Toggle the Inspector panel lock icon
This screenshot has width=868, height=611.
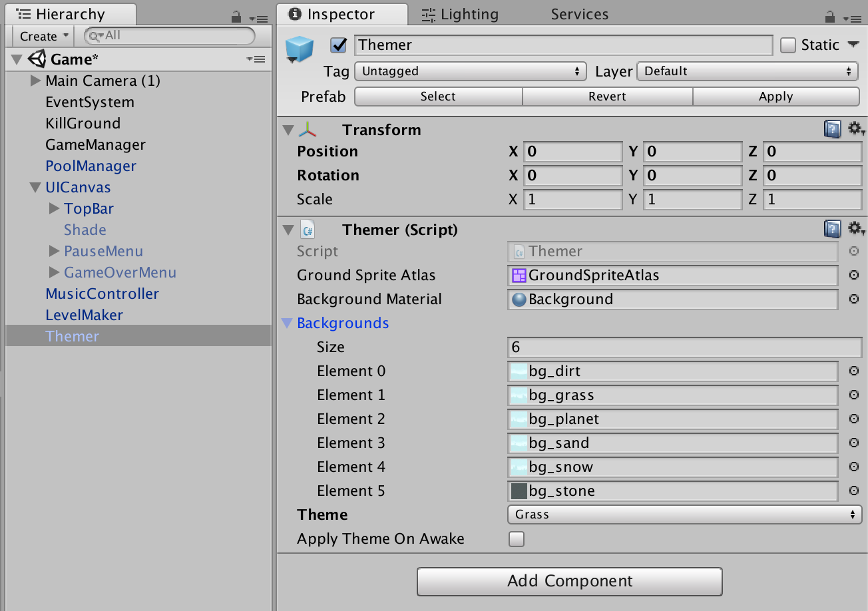coord(829,17)
